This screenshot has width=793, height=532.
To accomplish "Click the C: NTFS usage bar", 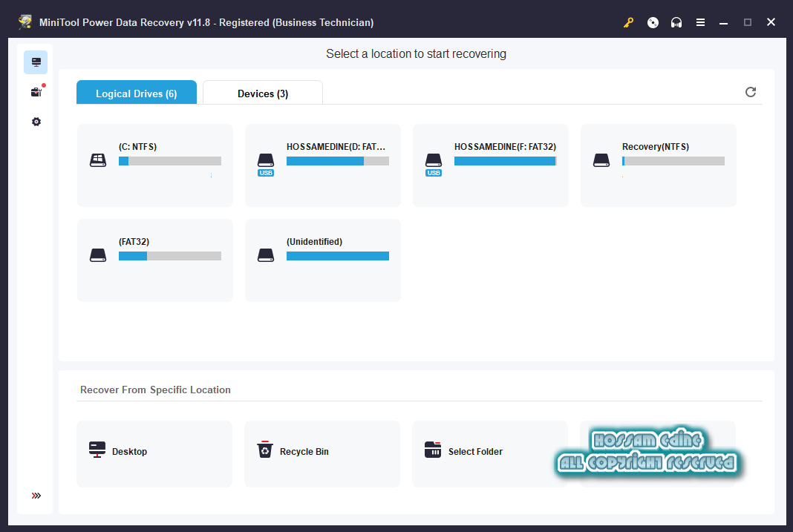I will coord(170,161).
